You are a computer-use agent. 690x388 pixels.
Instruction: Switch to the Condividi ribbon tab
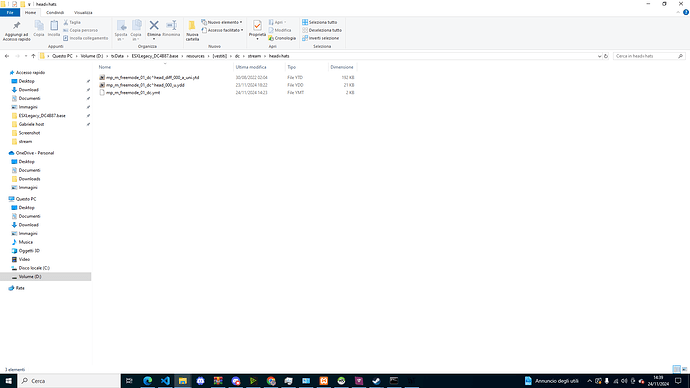(55, 13)
